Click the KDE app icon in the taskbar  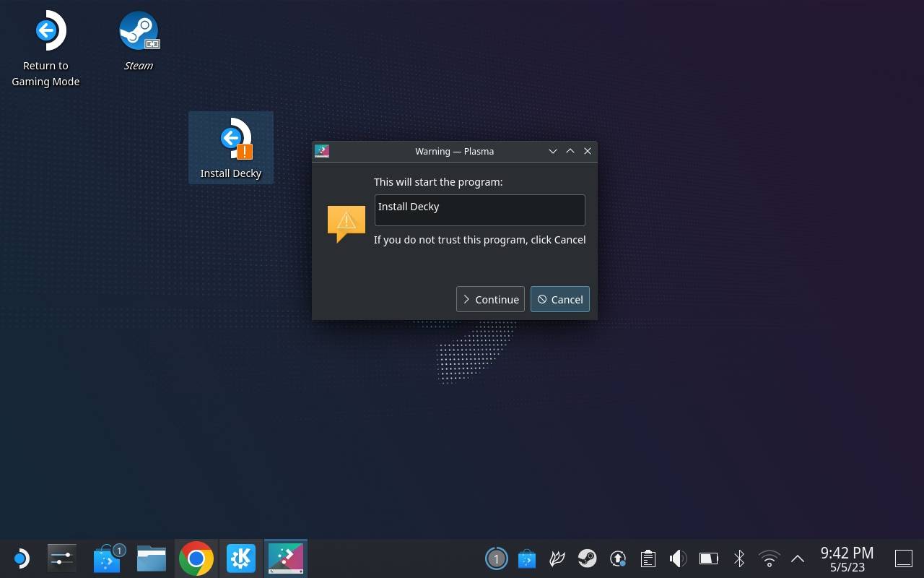(x=241, y=558)
